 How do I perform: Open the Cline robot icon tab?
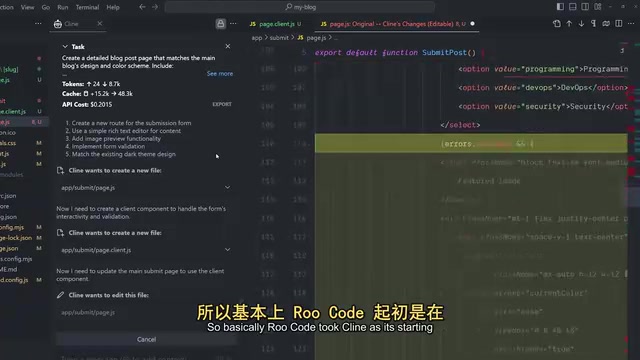[x=58, y=24]
